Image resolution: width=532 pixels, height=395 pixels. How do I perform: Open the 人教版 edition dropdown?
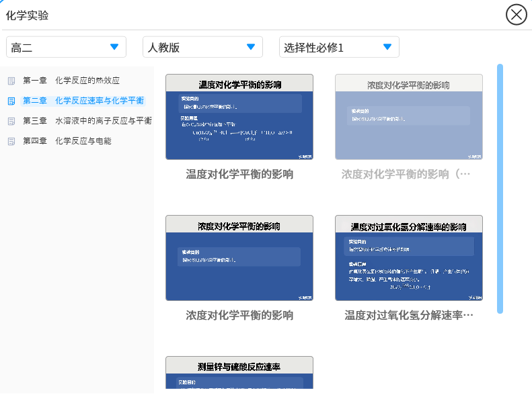(202, 47)
